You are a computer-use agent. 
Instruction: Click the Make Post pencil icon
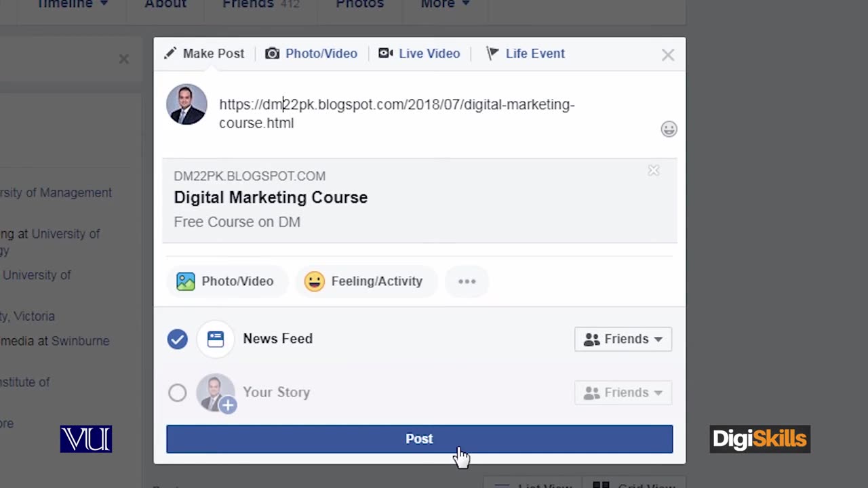point(170,53)
